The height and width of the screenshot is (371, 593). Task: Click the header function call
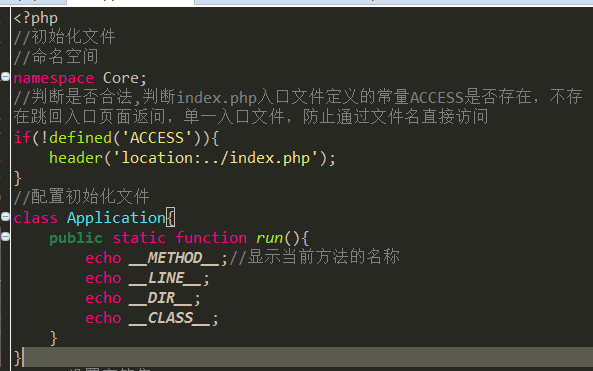(76, 158)
